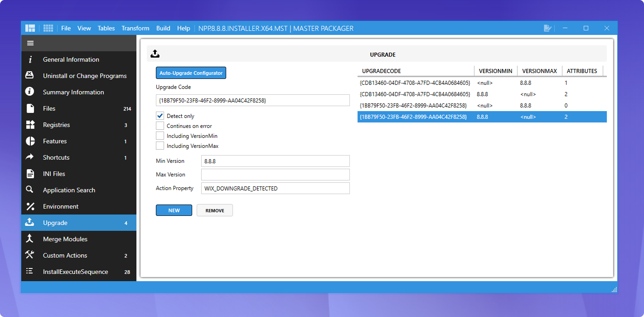Uncheck the Detect only checkbox
The width and height of the screenshot is (644, 317).
[x=160, y=116]
